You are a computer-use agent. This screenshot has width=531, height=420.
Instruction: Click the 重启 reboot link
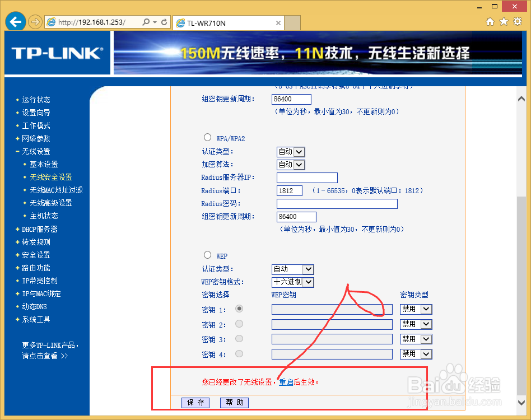click(x=286, y=382)
